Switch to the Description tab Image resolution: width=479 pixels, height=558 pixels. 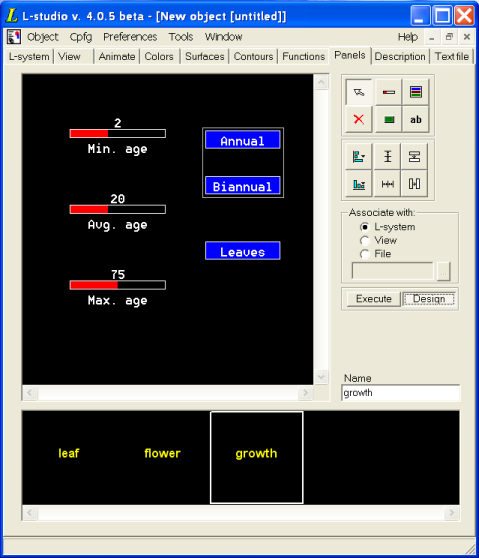point(400,57)
